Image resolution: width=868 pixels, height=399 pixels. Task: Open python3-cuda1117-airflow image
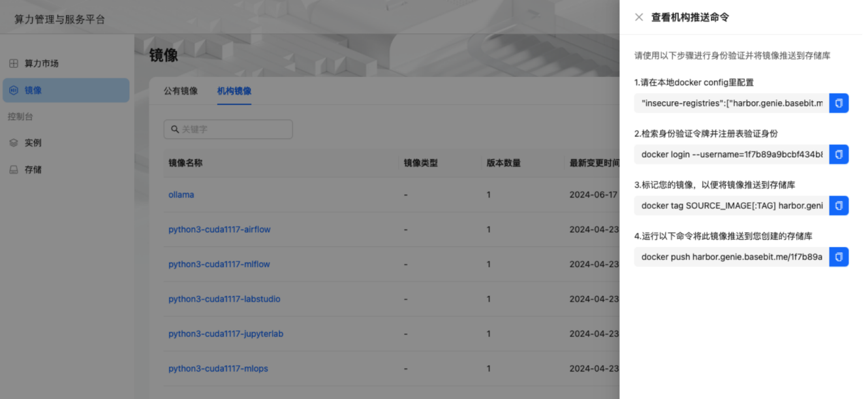coord(219,229)
